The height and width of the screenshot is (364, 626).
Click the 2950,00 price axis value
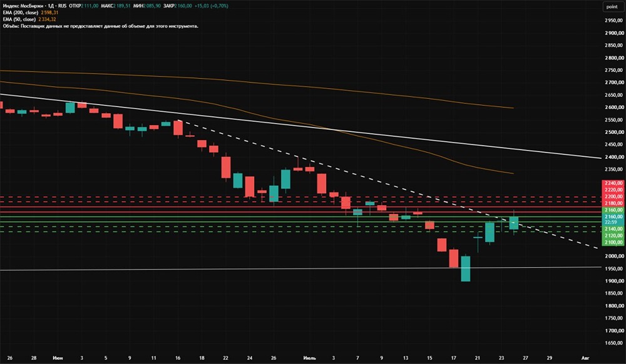tap(614, 21)
